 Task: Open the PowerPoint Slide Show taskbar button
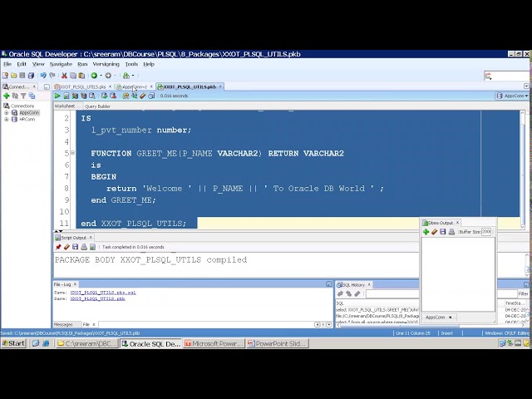(x=278, y=343)
